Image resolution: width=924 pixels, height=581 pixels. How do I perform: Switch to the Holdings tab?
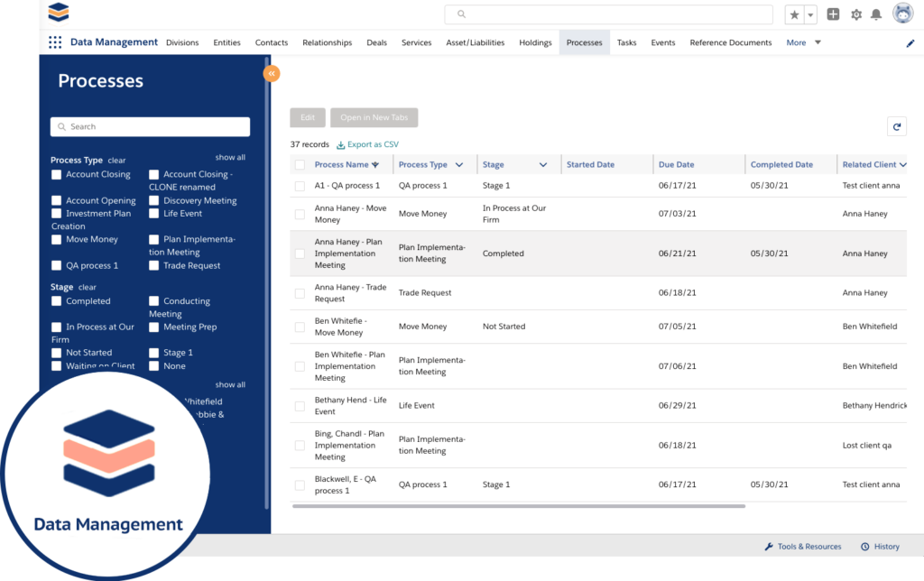tap(535, 42)
